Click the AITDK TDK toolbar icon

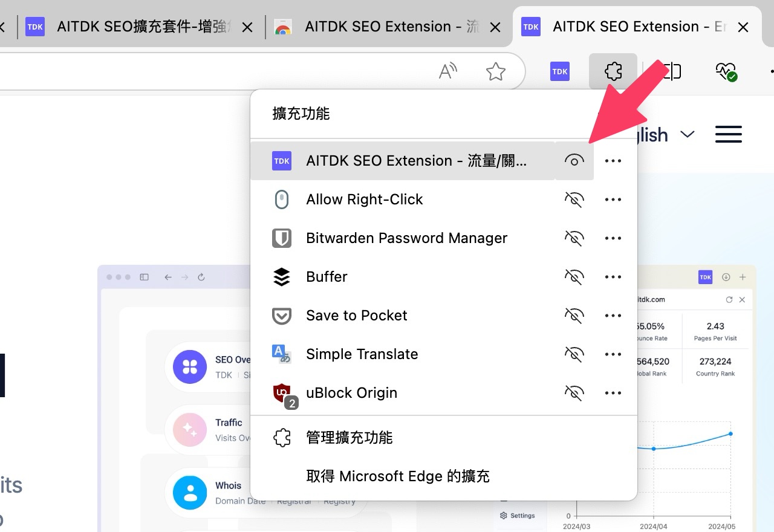coord(559,71)
